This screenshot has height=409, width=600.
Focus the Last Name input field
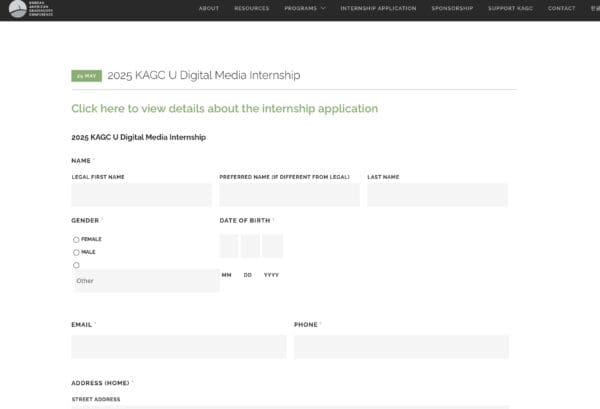click(x=437, y=194)
